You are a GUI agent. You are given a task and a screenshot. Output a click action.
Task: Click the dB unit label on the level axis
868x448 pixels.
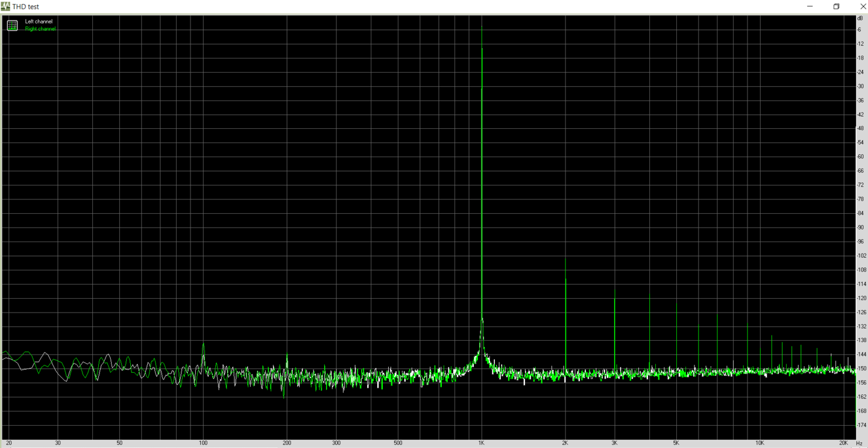point(860,19)
